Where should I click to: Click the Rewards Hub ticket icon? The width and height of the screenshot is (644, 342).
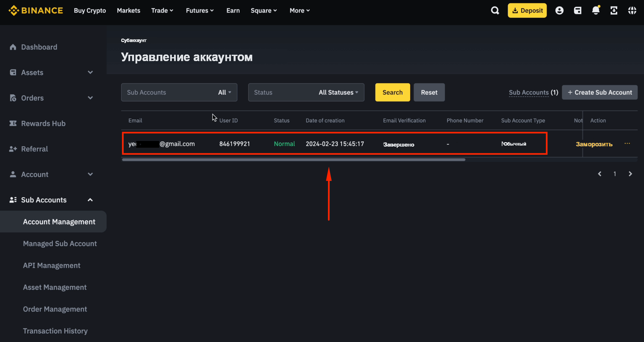coord(13,123)
